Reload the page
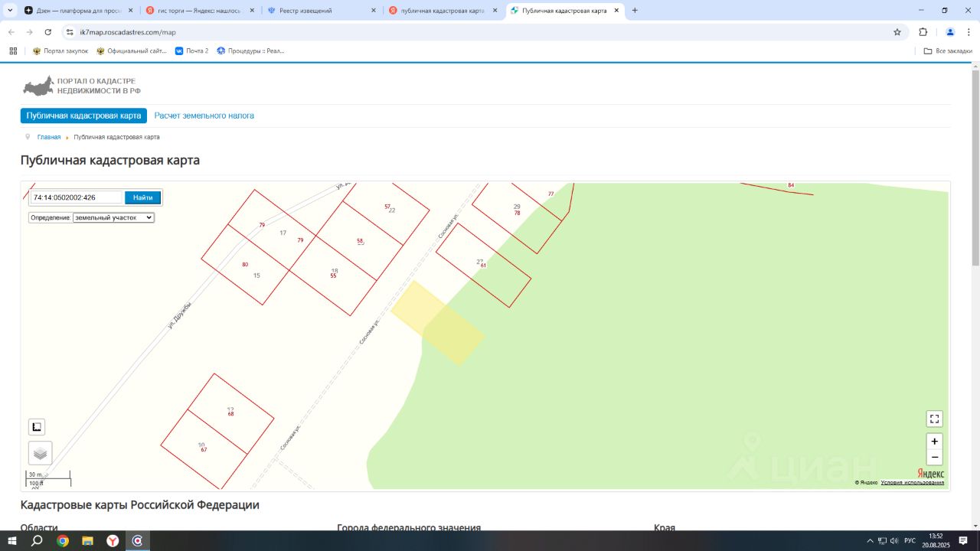Viewport: 980px width, 551px height. click(x=48, y=32)
